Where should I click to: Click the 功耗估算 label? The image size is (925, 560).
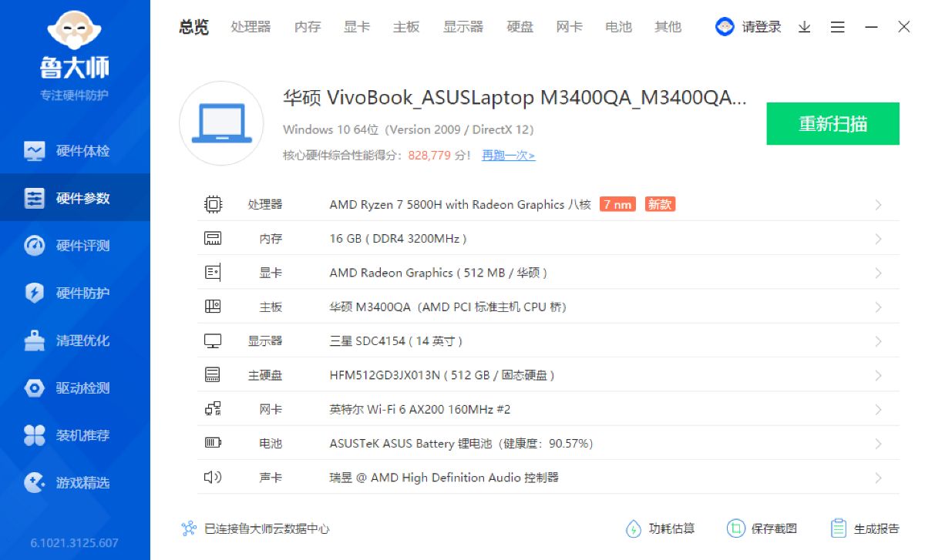pyautogui.click(x=672, y=528)
